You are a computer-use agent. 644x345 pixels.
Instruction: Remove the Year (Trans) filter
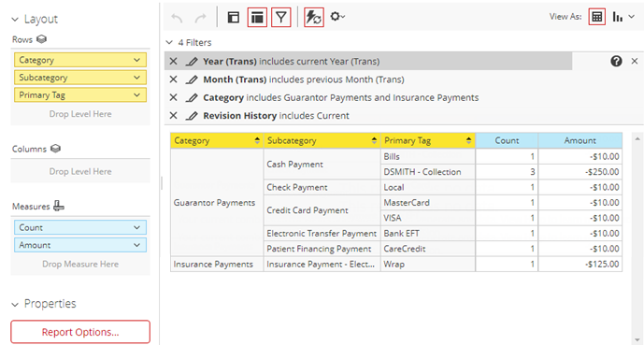[173, 61]
